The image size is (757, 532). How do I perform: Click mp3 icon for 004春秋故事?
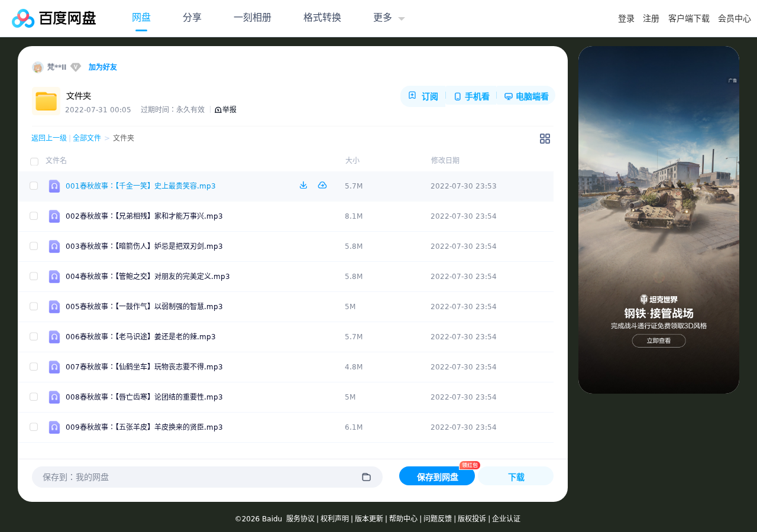click(54, 277)
